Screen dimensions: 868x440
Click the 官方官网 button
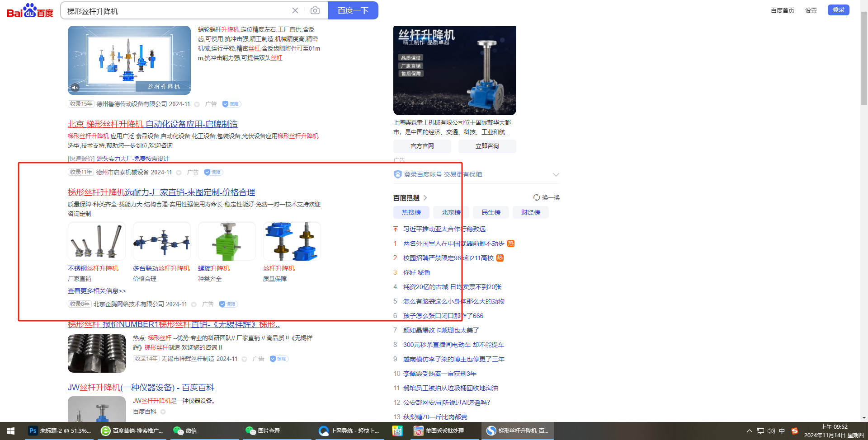click(x=422, y=146)
